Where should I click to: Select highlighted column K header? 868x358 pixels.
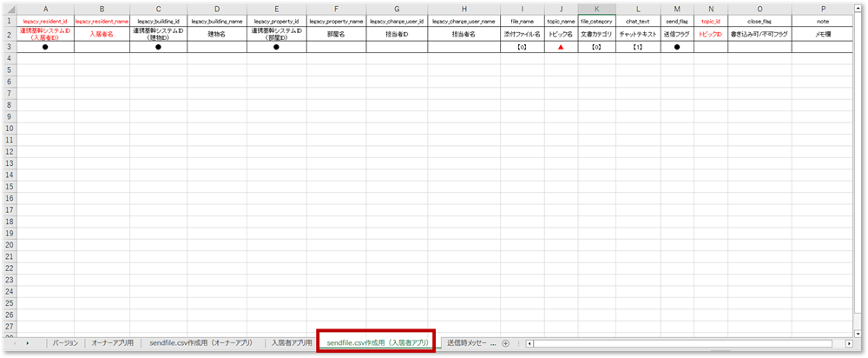tap(597, 10)
